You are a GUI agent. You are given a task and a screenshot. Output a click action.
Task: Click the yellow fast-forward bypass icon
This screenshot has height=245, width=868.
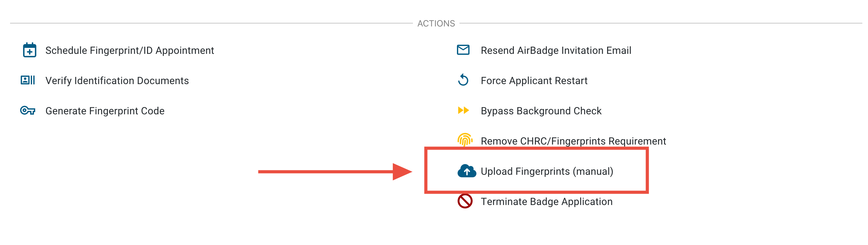pos(463,110)
